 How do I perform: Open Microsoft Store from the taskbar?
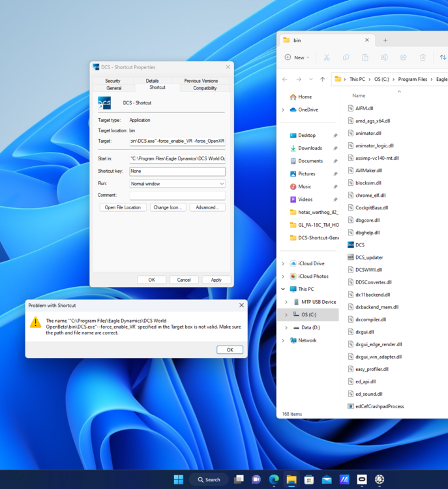coord(309,479)
